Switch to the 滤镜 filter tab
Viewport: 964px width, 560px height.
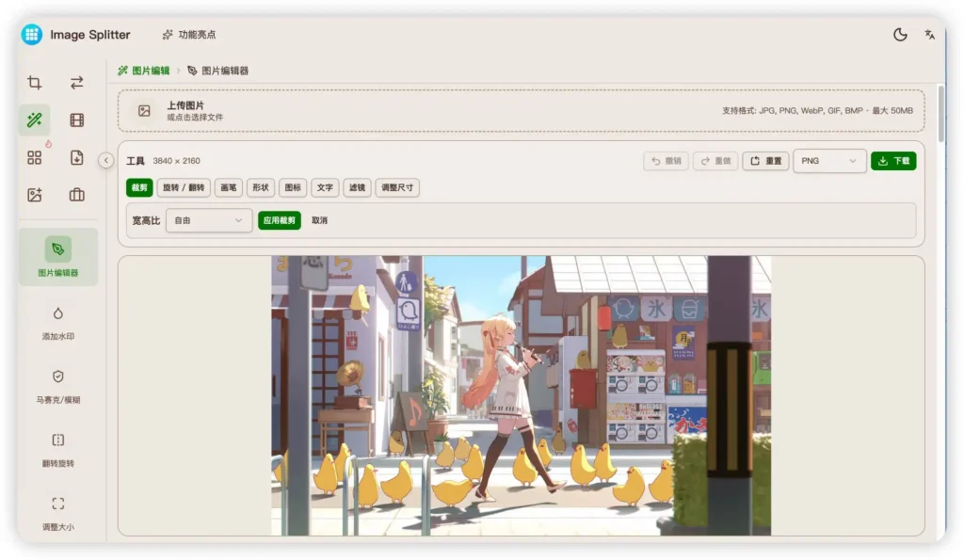tap(357, 187)
